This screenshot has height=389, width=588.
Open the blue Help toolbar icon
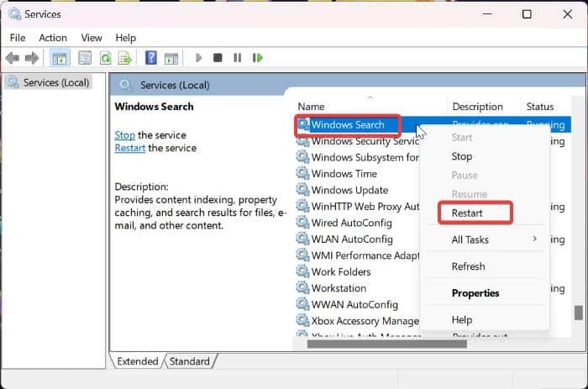[150, 58]
